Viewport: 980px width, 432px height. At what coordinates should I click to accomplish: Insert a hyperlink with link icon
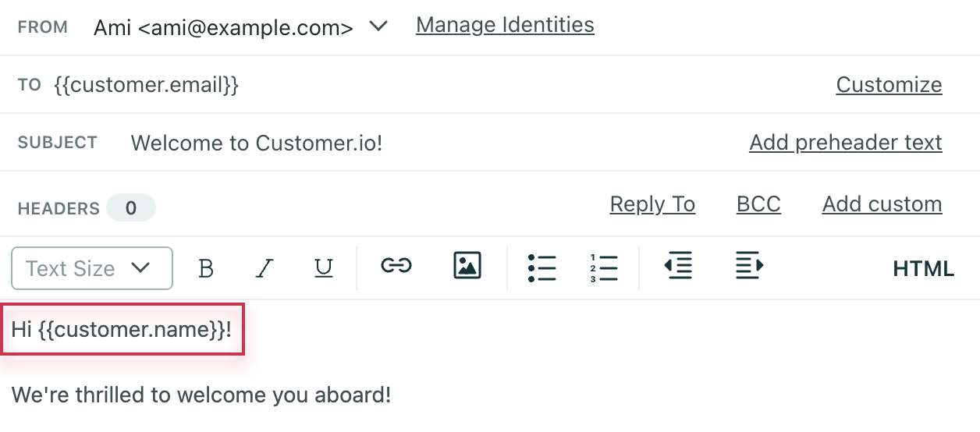(396, 267)
